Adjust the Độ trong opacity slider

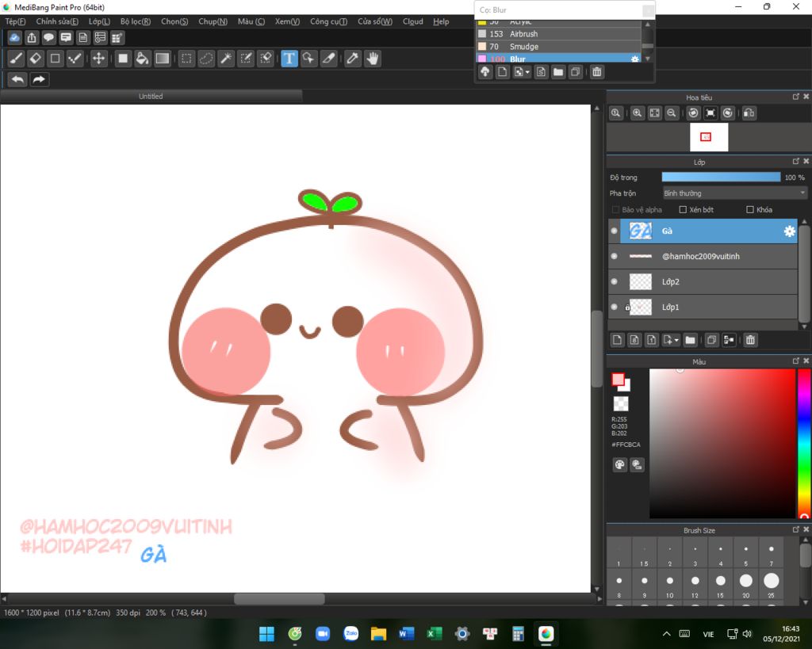tap(721, 177)
